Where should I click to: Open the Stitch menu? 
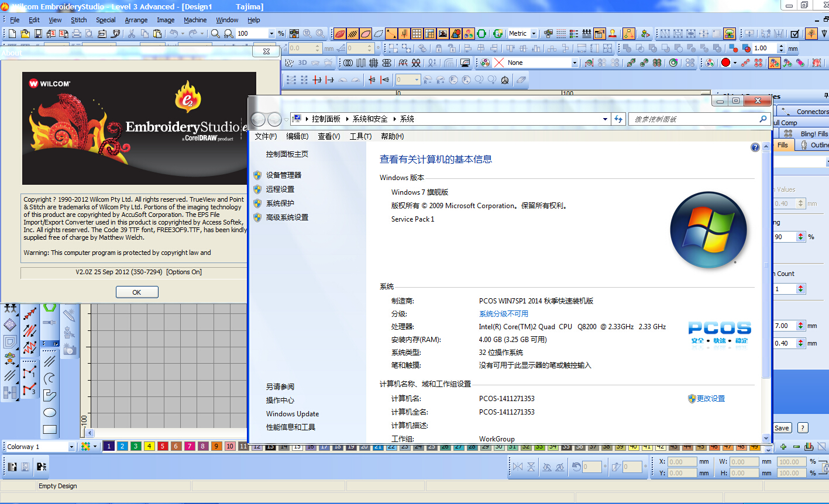coord(79,20)
